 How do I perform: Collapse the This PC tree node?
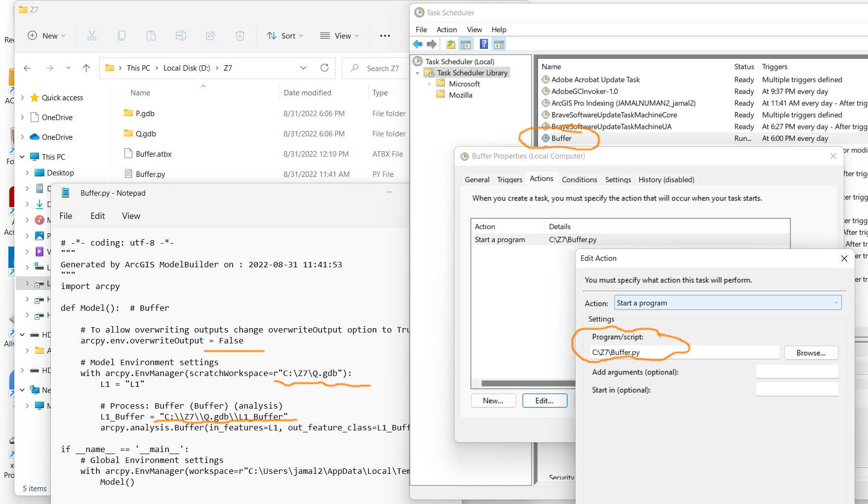coord(22,157)
